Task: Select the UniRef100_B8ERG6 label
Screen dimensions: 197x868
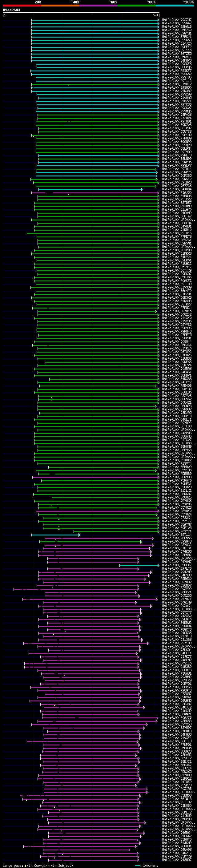Action: click(176, 687)
